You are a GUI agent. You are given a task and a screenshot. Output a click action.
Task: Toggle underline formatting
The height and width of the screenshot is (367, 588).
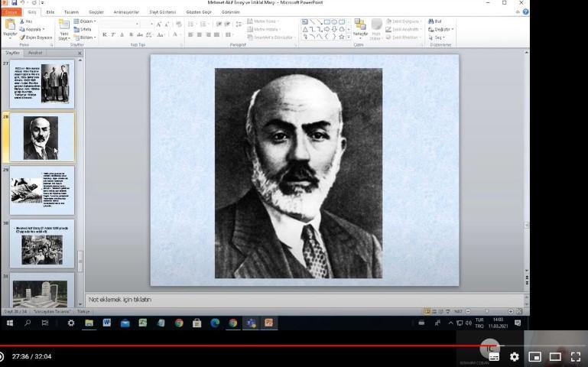tap(122, 34)
